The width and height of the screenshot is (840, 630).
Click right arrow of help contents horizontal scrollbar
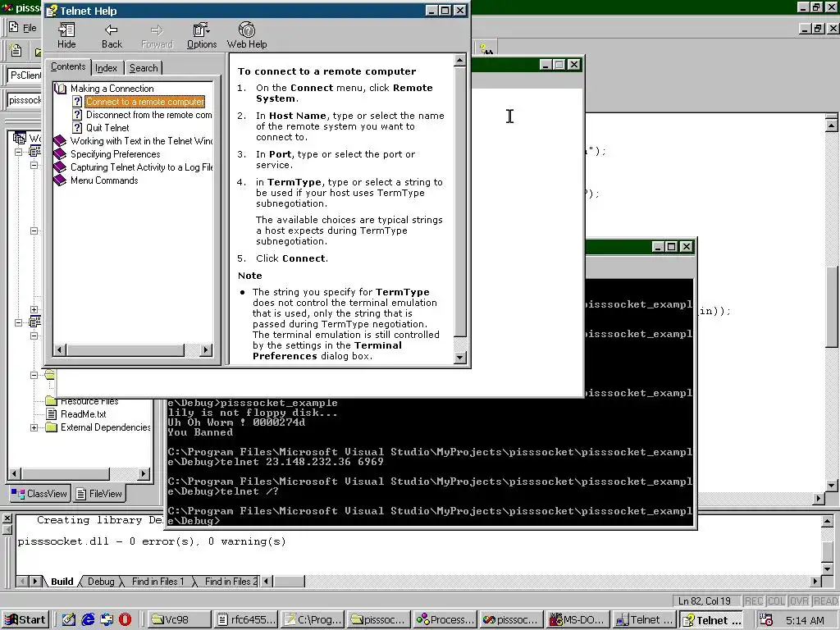pyautogui.click(x=206, y=349)
